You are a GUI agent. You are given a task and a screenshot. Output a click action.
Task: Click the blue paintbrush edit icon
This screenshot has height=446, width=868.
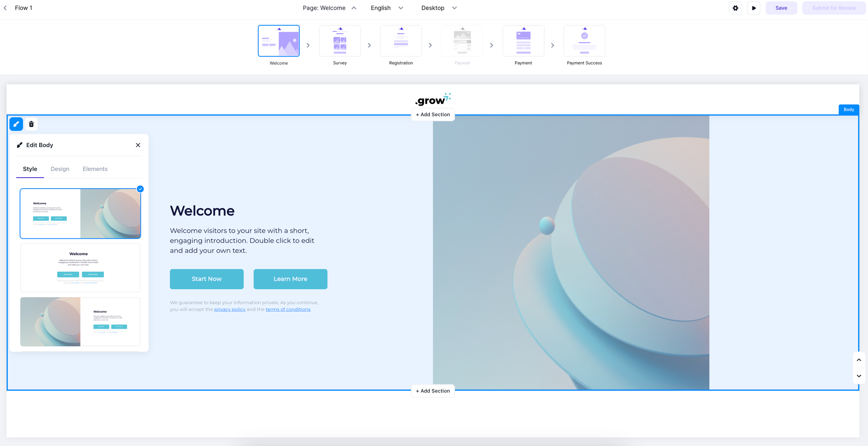16,124
